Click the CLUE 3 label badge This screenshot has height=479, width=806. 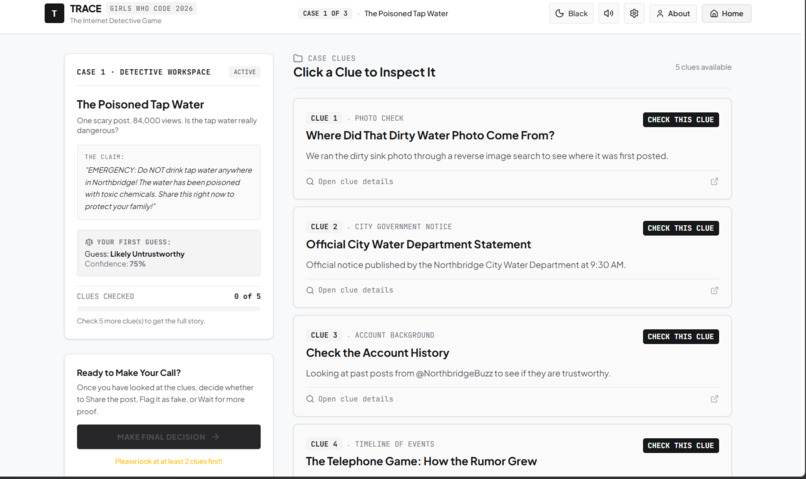click(324, 335)
